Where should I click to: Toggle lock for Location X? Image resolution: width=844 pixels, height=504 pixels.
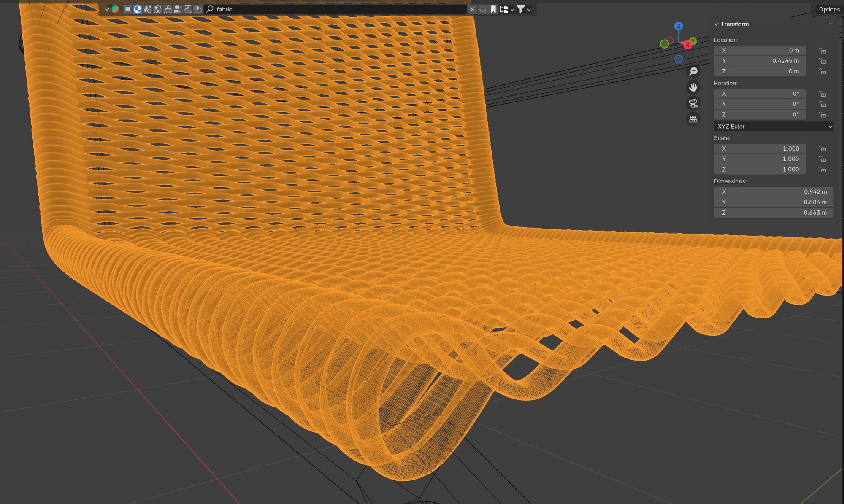tap(822, 51)
